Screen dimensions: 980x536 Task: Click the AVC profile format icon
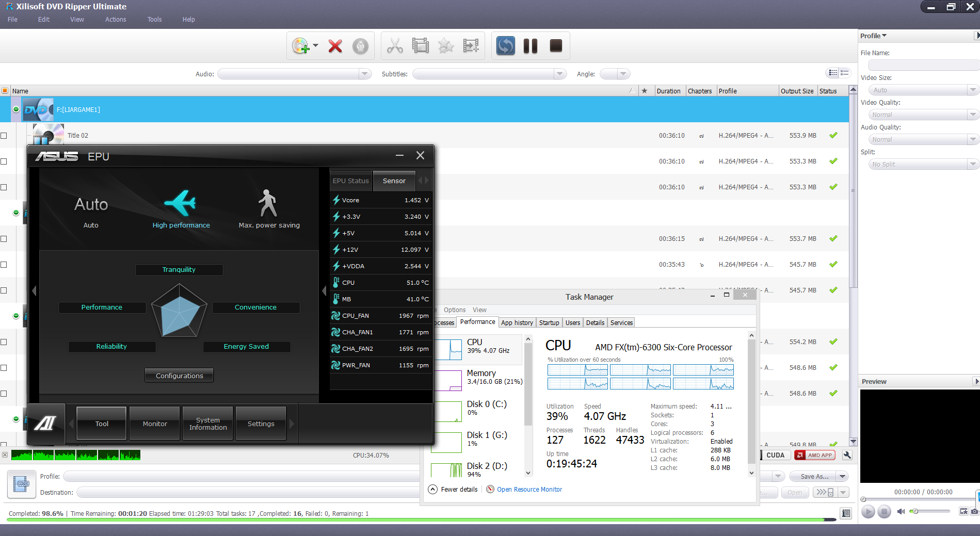(21, 484)
